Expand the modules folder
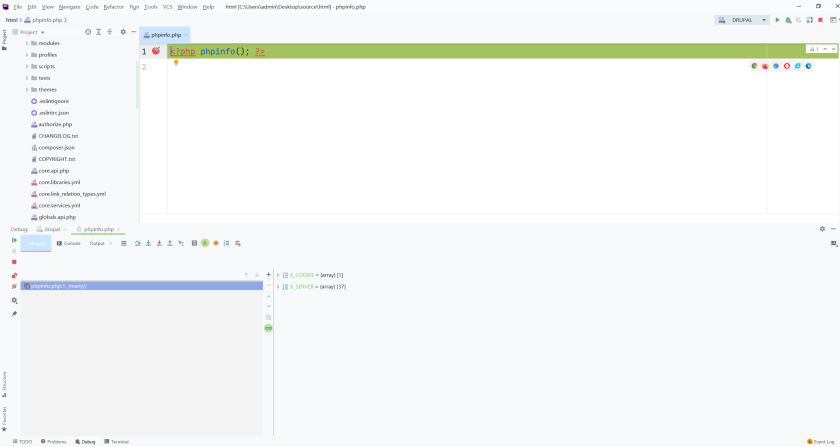 click(x=27, y=43)
